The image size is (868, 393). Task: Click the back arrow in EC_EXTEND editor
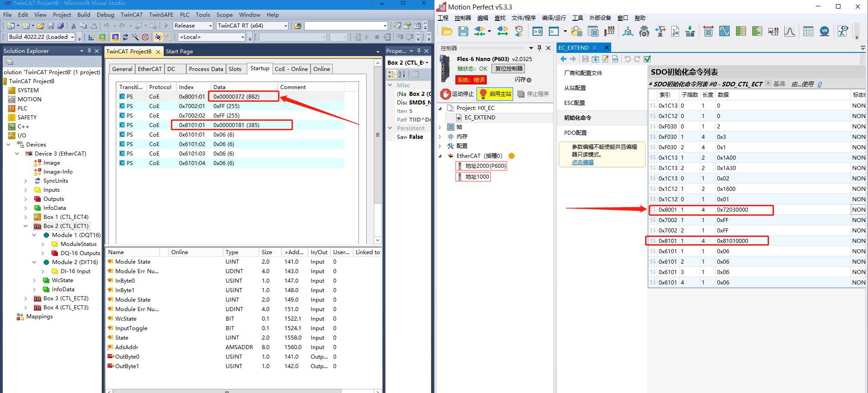pyautogui.click(x=563, y=59)
